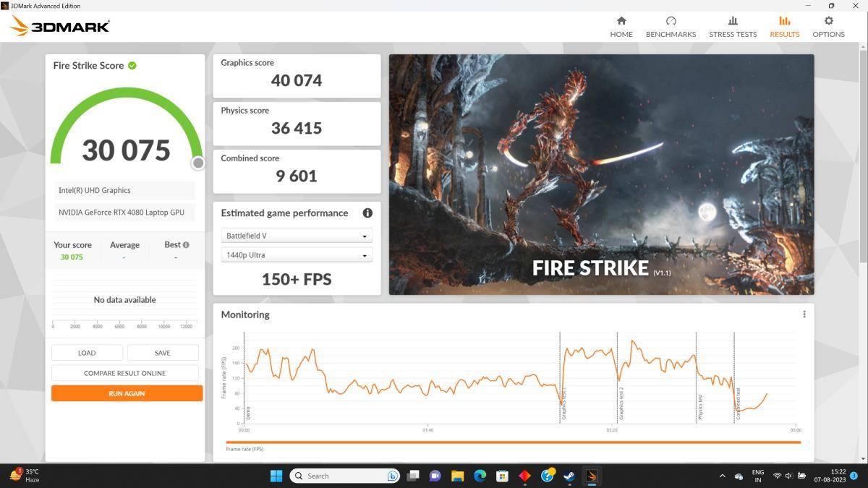Switch to the Results tab
868x488 pixels.
tap(784, 27)
